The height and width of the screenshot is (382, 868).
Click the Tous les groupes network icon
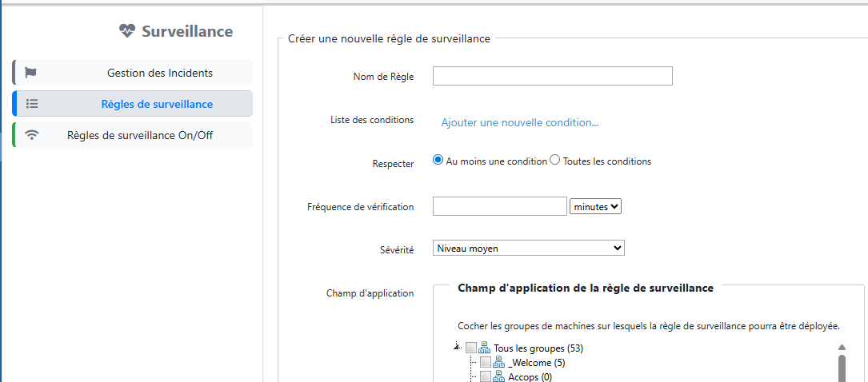click(x=485, y=348)
